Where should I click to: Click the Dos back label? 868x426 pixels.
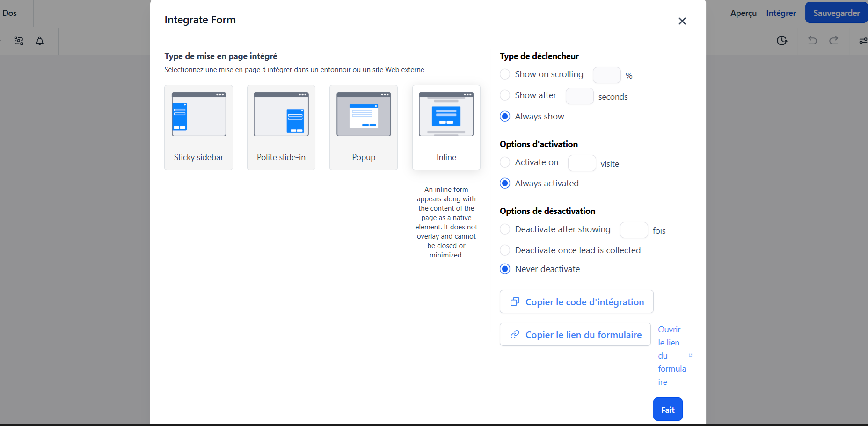[x=9, y=13]
